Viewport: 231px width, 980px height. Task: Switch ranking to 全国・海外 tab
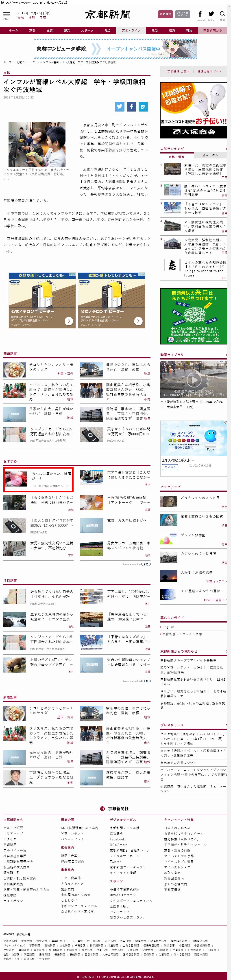coord(210,155)
